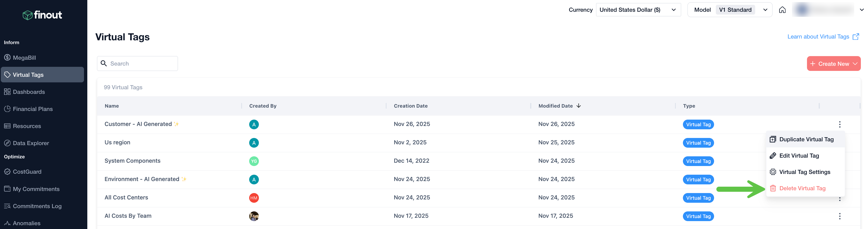Open MegaBill from the sidebar
The width and height of the screenshot is (868, 229).
(24, 58)
